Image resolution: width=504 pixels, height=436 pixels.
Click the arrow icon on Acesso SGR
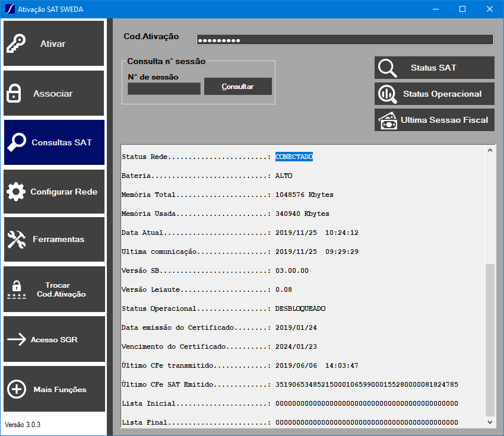point(17,339)
